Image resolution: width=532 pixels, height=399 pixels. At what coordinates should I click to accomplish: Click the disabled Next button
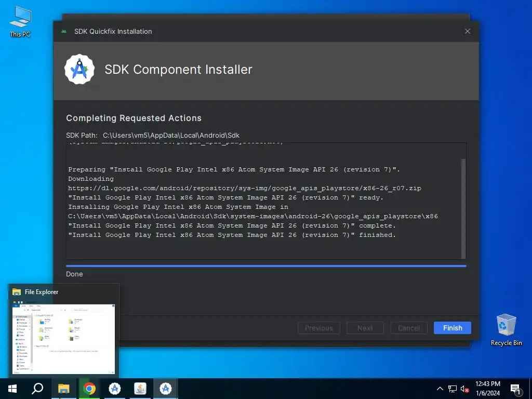[365, 328]
